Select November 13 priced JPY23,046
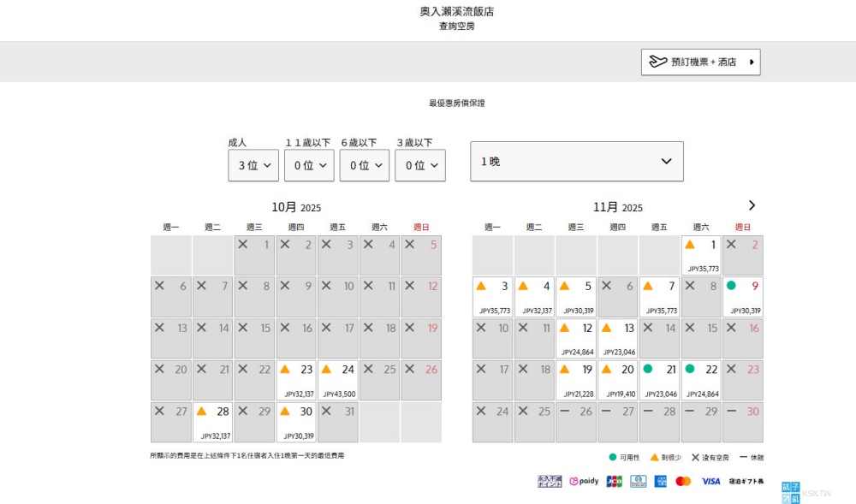This screenshot has width=856, height=504. click(617, 339)
